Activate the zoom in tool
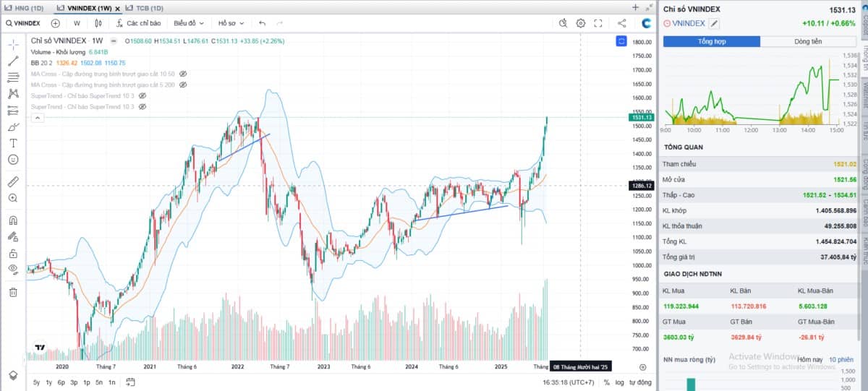Image resolution: width=868 pixels, height=391 pixels. tap(13, 198)
